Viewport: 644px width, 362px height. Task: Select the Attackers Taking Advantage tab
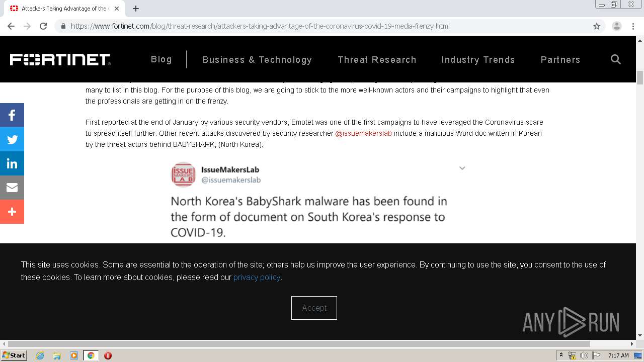(x=64, y=9)
